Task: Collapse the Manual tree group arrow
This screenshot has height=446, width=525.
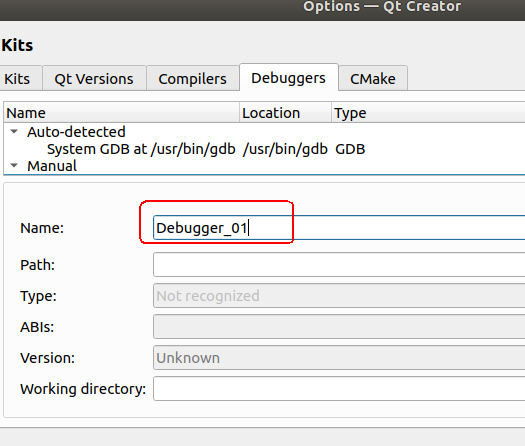Action: point(14,165)
